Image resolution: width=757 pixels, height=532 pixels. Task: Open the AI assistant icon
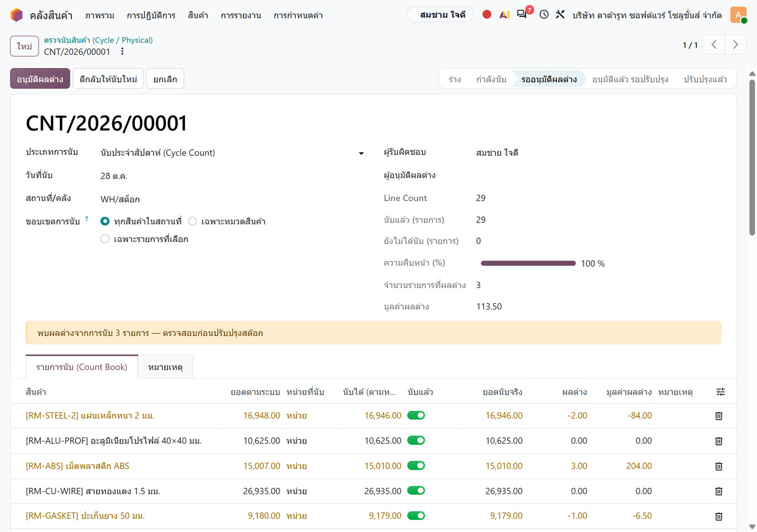pos(504,14)
